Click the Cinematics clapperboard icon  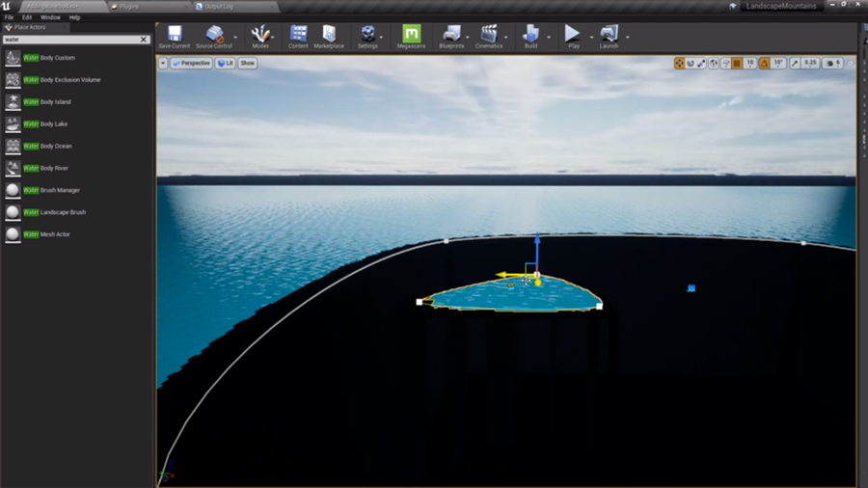click(x=488, y=34)
